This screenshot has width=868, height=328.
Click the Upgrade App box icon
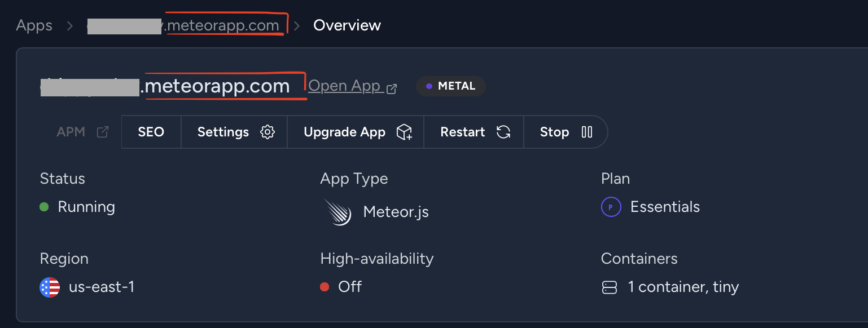pyautogui.click(x=404, y=132)
